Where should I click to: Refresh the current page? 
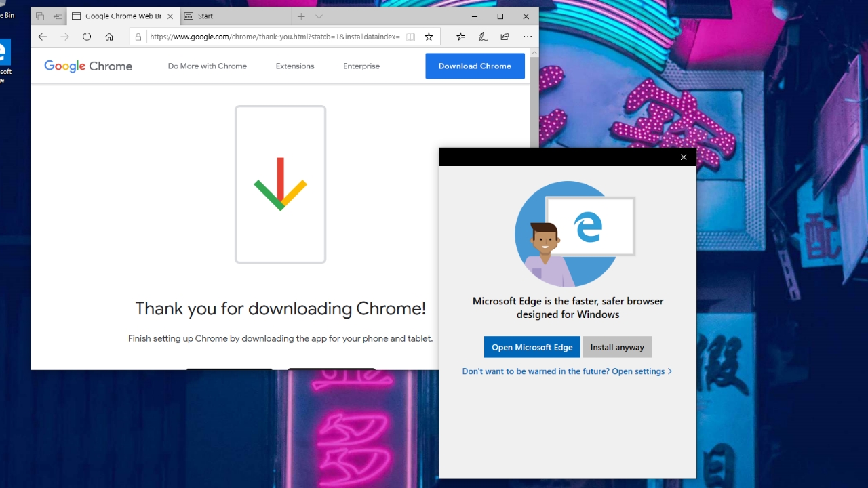[x=87, y=37]
